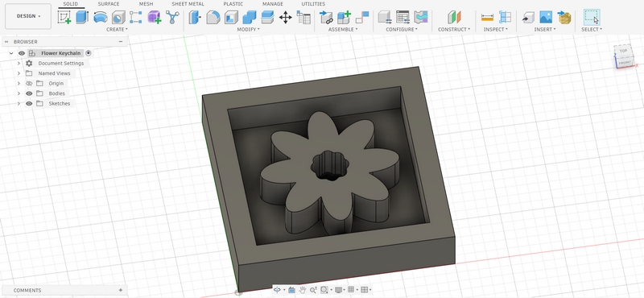Screen dimensions: 644x298
Task: Expand the Bodies folder
Action: pos(19,93)
